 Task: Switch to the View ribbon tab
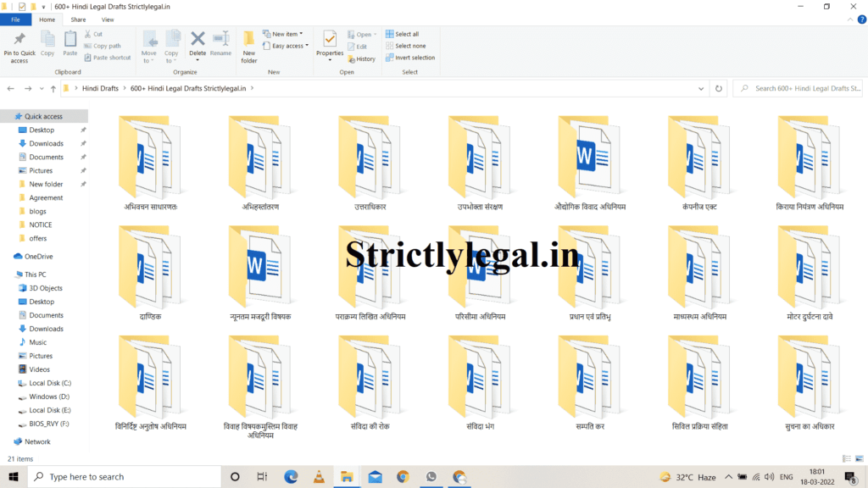click(108, 19)
